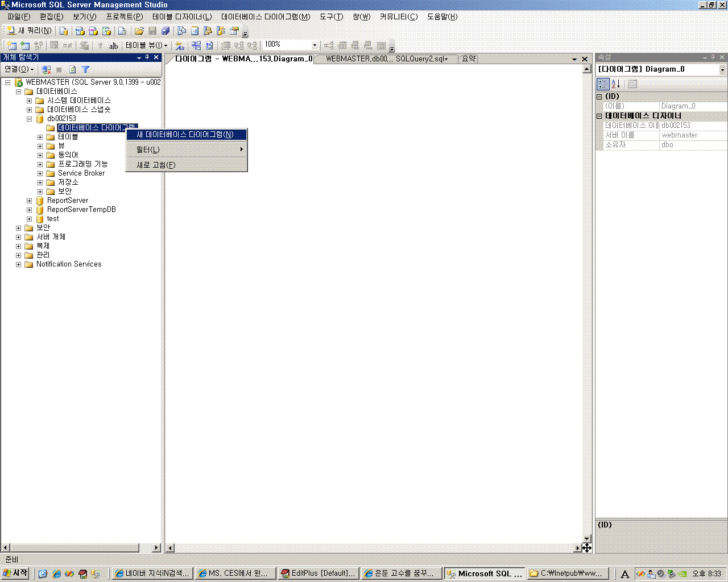The image size is (728, 582).
Task: Collapse the db002153 database node
Action: [30, 119]
